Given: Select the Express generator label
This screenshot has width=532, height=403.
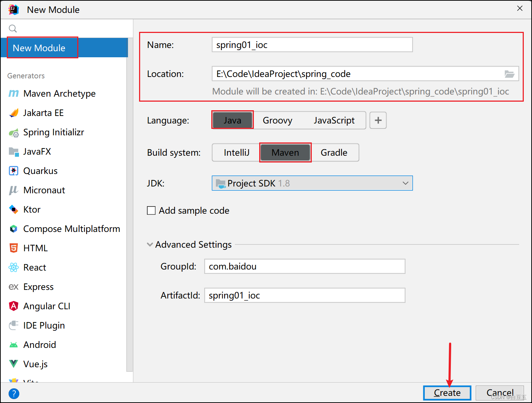Looking at the screenshot, I should pos(38,287).
